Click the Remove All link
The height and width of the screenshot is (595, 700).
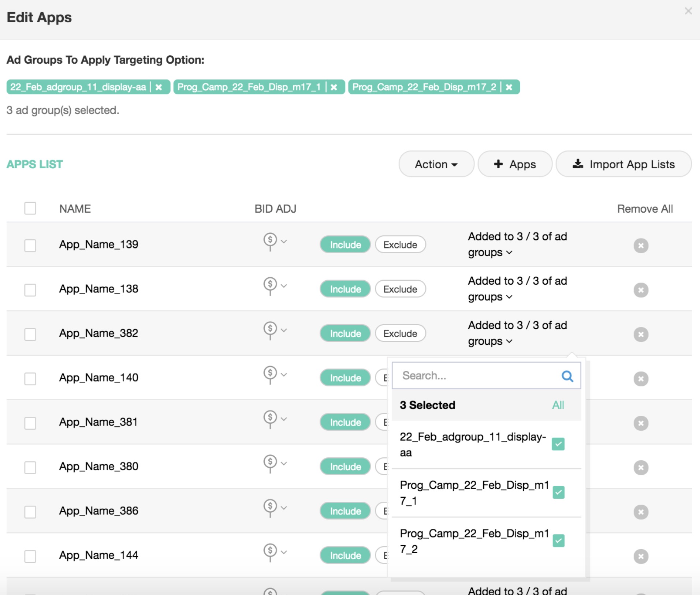[x=645, y=209]
